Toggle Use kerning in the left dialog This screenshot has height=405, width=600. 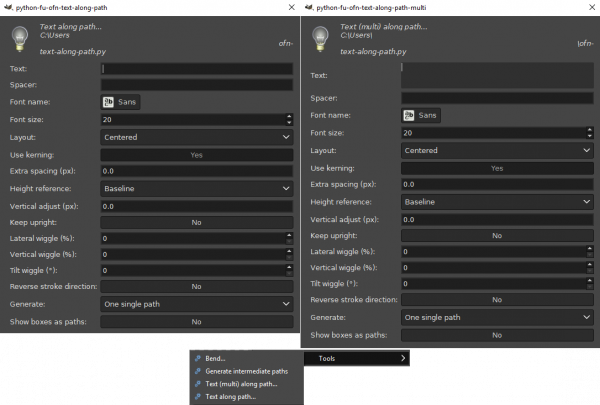coord(197,155)
